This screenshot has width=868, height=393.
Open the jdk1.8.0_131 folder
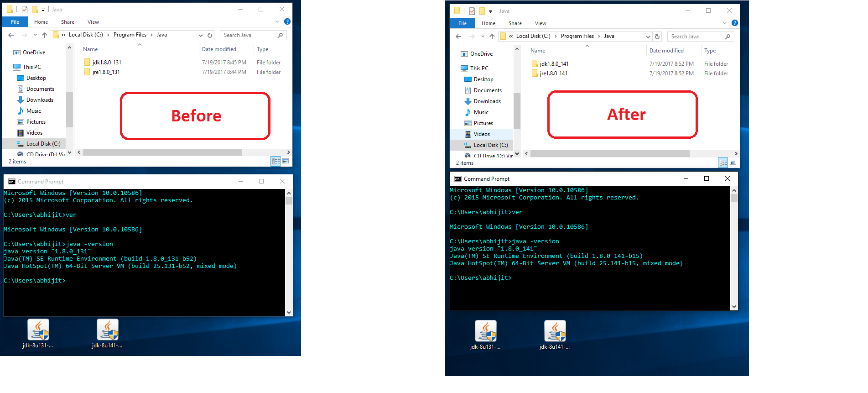click(x=103, y=63)
